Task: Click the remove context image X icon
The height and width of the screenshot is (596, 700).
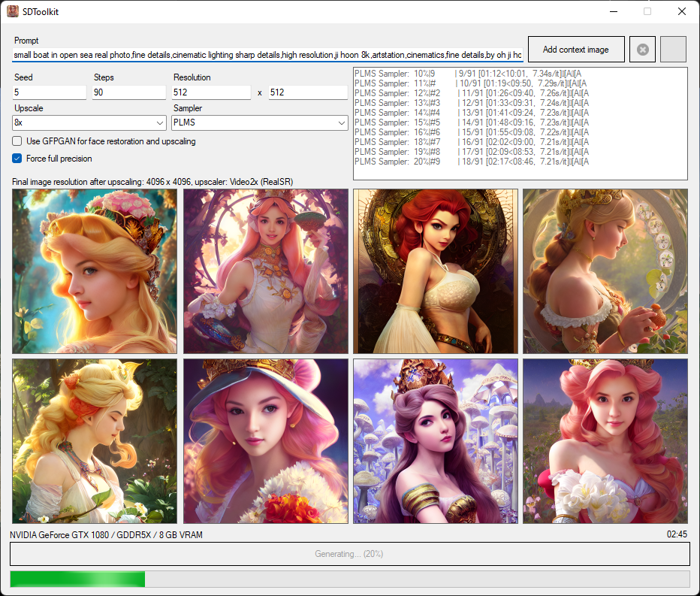Action: (x=642, y=49)
